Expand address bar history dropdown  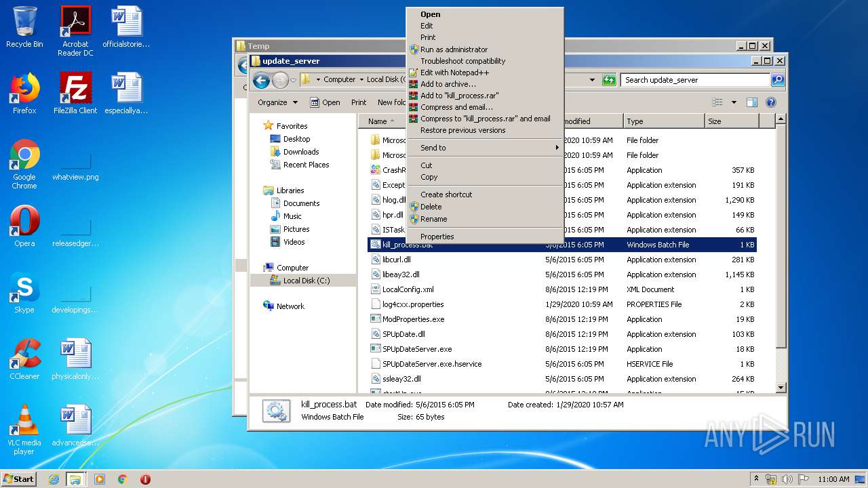[592, 80]
